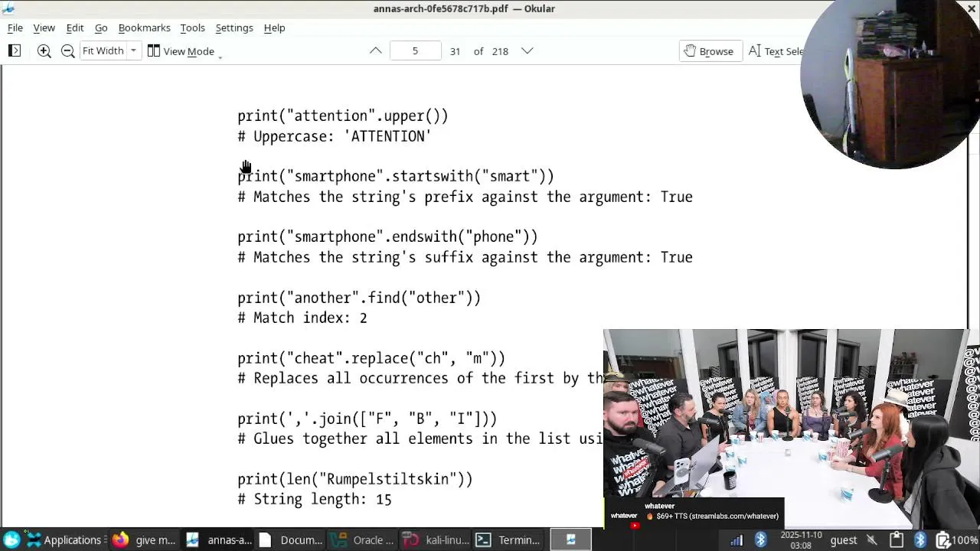980x551 pixels.
Task: Switch to Terminal taskbar window
Action: pos(508,540)
